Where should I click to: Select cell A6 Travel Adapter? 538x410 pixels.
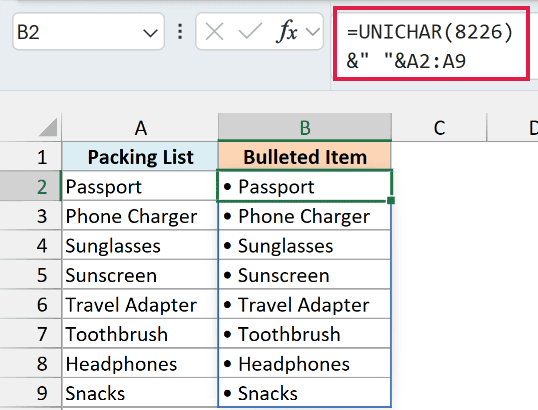click(140, 304)
